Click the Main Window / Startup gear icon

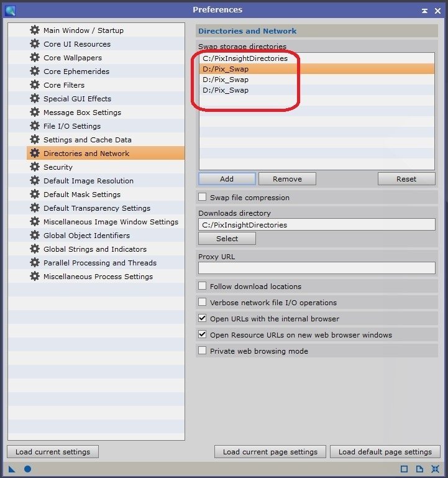click(x=35, y=30)
